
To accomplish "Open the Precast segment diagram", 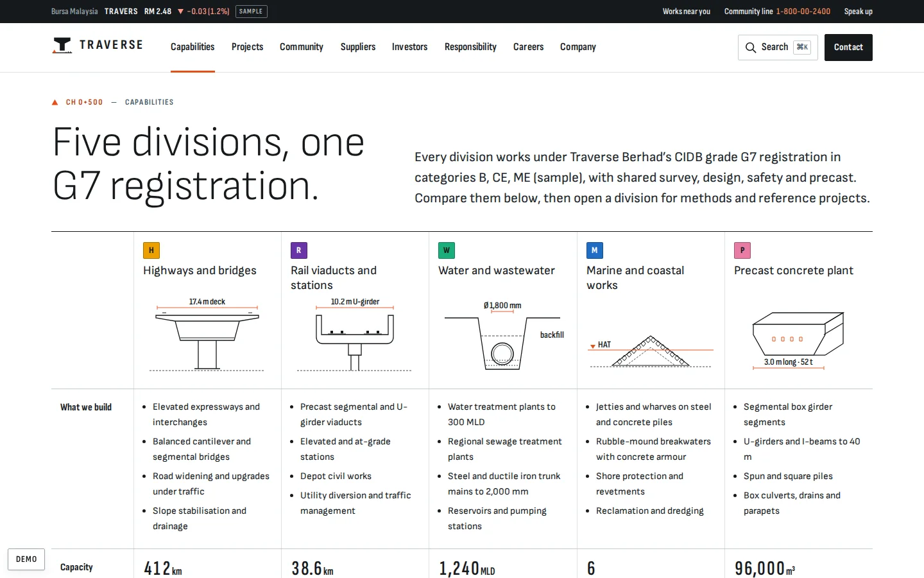I will click(x=798, y=341).
